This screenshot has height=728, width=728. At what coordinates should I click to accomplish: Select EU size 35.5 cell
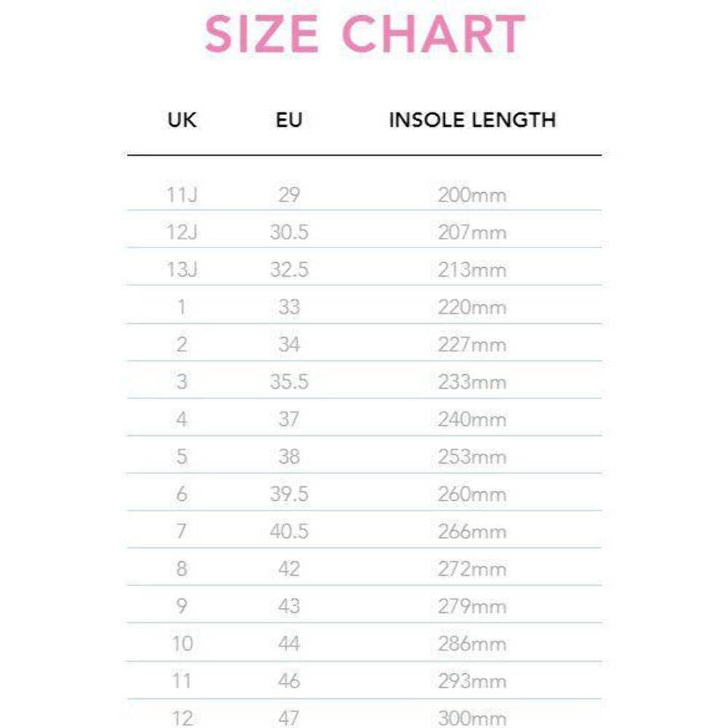(289, 381)
